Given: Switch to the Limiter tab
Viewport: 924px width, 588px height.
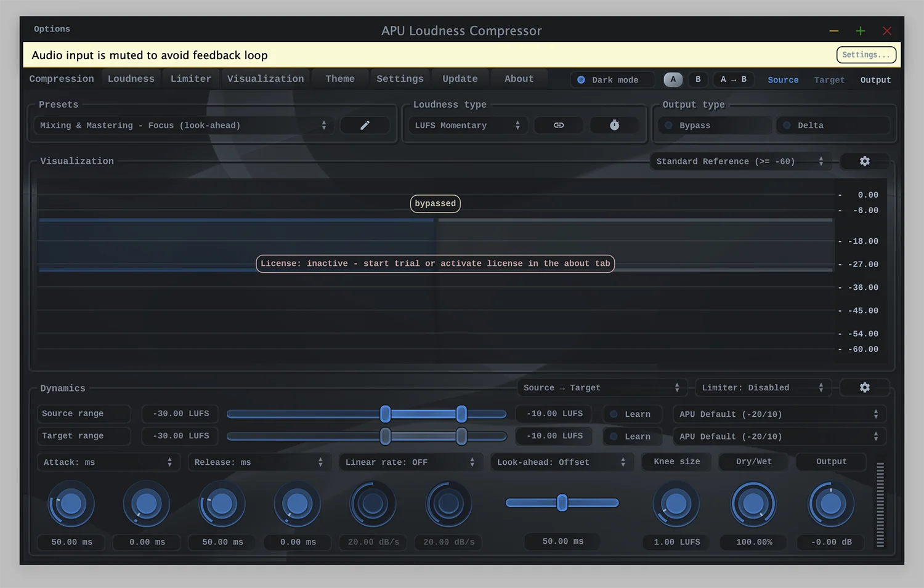Looking at the screenshot, I should click(191, 79).
